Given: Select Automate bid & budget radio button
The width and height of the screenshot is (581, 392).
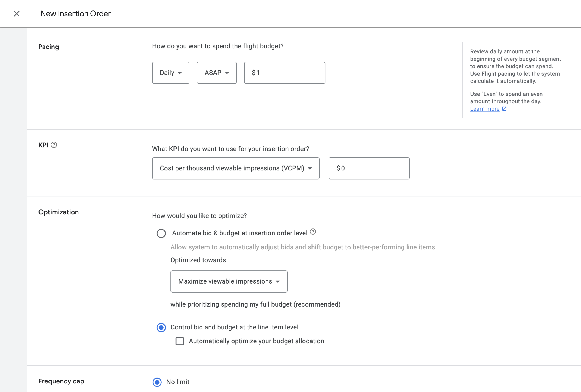Looking at the screenshot, I should [x=161, y=233].
